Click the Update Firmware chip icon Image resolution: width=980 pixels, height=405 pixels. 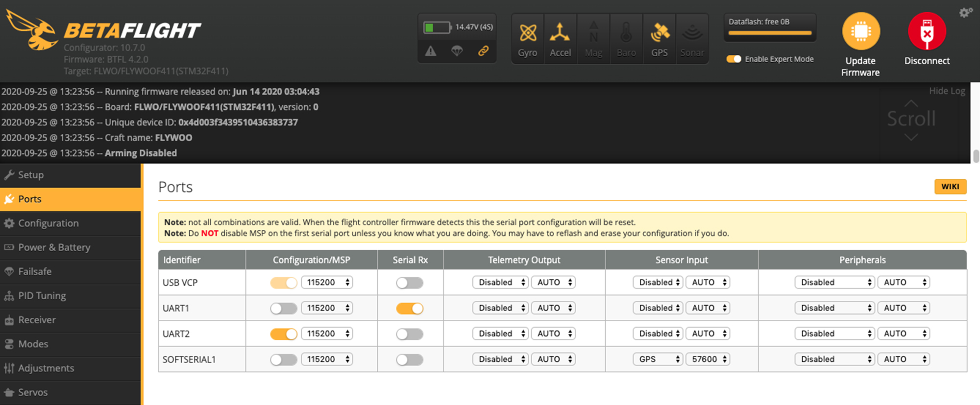tap(861, 31)
